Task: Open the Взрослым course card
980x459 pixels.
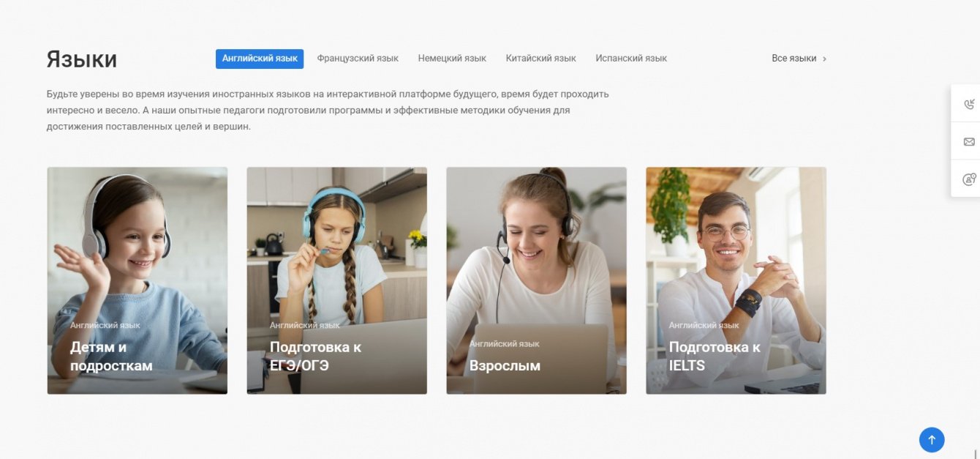Action: tap(537, 280)
